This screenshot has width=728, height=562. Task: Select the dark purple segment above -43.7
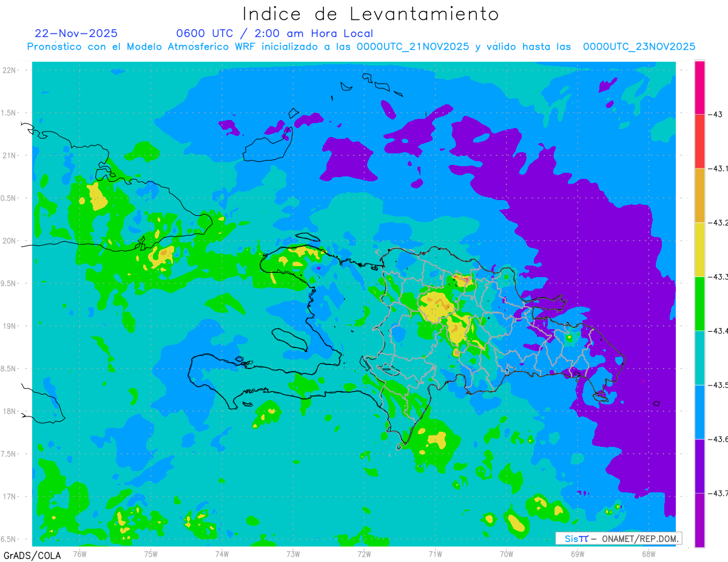pos(699,466)
